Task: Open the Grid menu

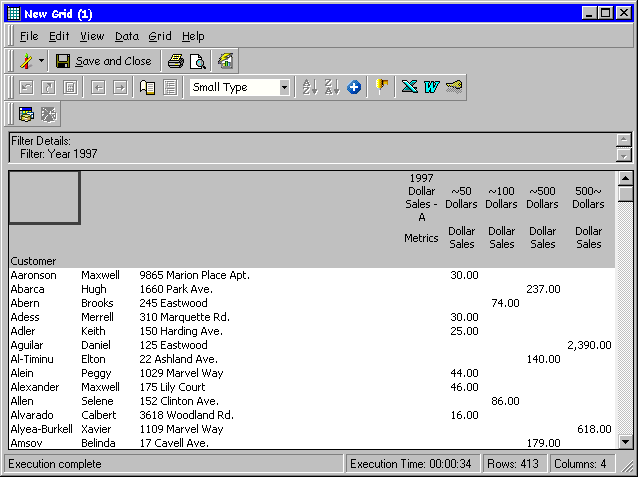Action: pyautogui.click(x=160, y=37)
